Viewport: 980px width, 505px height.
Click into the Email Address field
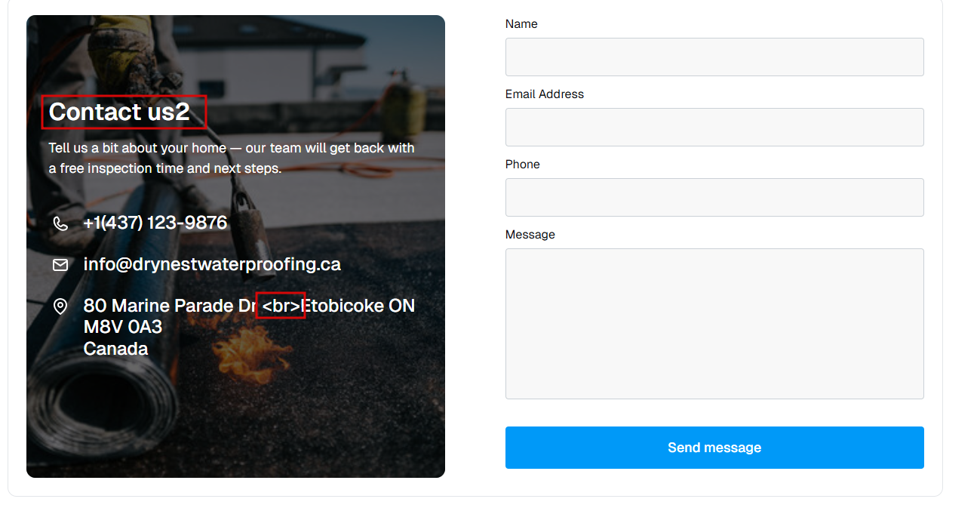(714, 128)
